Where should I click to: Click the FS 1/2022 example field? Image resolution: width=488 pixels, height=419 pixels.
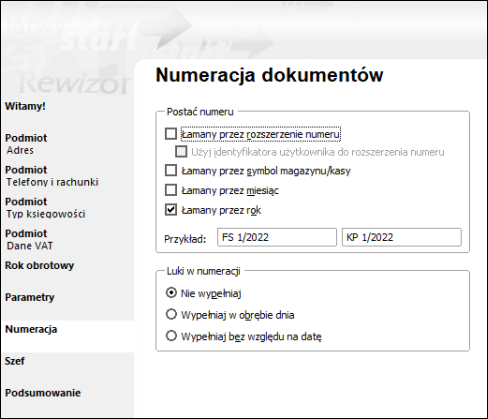277,237
